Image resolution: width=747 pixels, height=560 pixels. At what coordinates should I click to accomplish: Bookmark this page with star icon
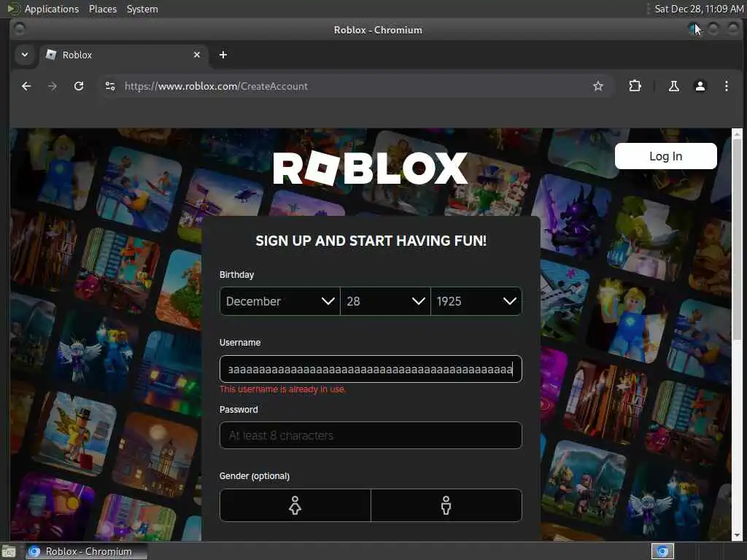tap(598, 86)
